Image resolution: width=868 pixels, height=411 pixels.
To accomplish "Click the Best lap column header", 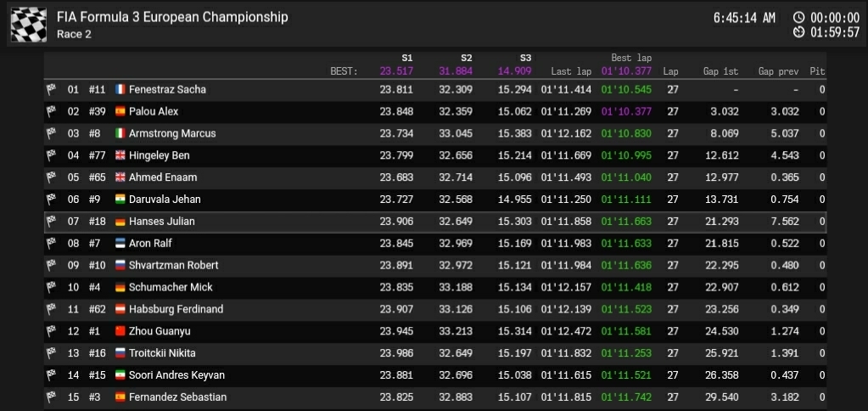I will [x=630, y=58].
